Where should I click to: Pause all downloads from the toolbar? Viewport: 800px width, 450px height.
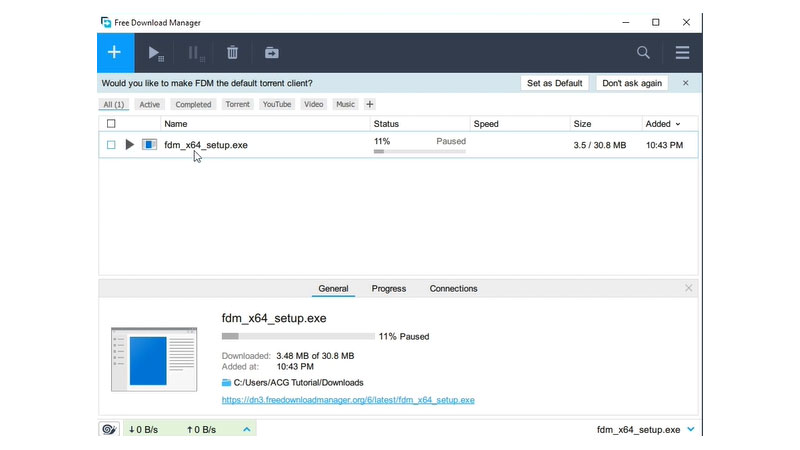(195, 53)
